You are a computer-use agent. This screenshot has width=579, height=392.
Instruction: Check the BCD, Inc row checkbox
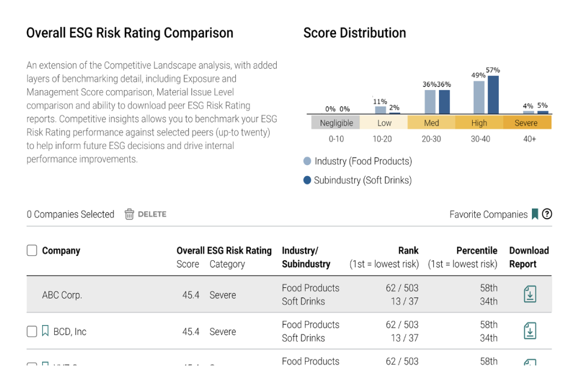tap(32, 332)
